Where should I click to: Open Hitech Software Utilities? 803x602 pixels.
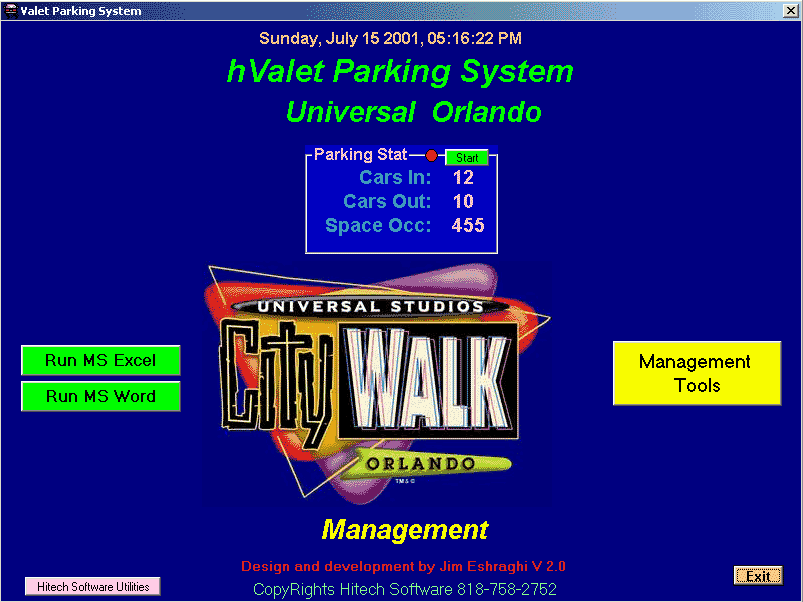pyautogui.click(x=93, y=587)
